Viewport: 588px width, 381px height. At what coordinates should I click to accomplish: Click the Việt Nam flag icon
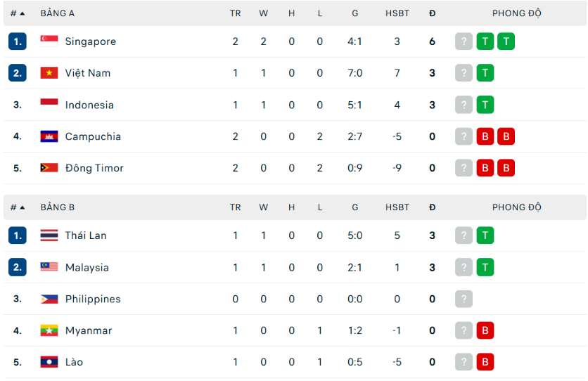pyautogui.click(x=49, y=72)
